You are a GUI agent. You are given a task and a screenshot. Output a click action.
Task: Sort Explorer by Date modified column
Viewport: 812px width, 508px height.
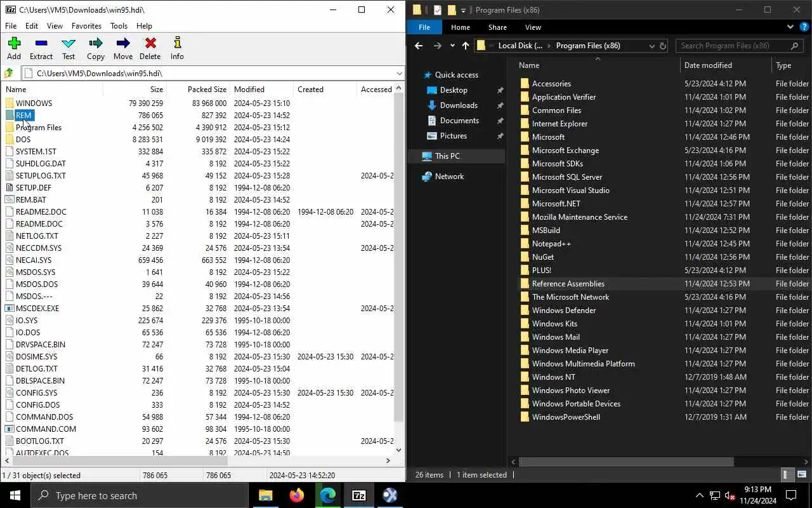click(x=726, y=65)
